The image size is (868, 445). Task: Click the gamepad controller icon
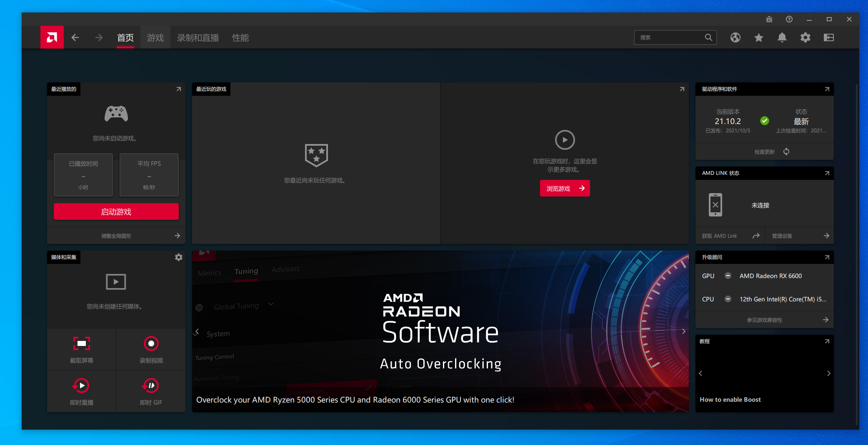(x=116, y=114)
